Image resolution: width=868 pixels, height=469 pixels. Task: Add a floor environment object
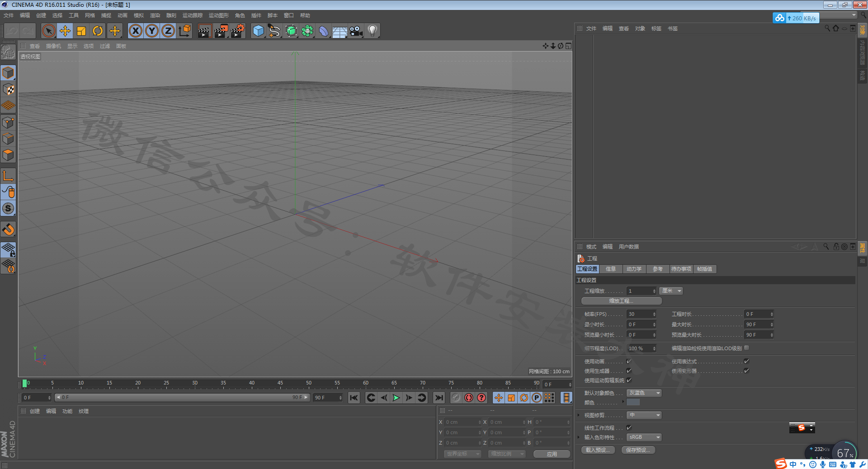click(340, 31)
